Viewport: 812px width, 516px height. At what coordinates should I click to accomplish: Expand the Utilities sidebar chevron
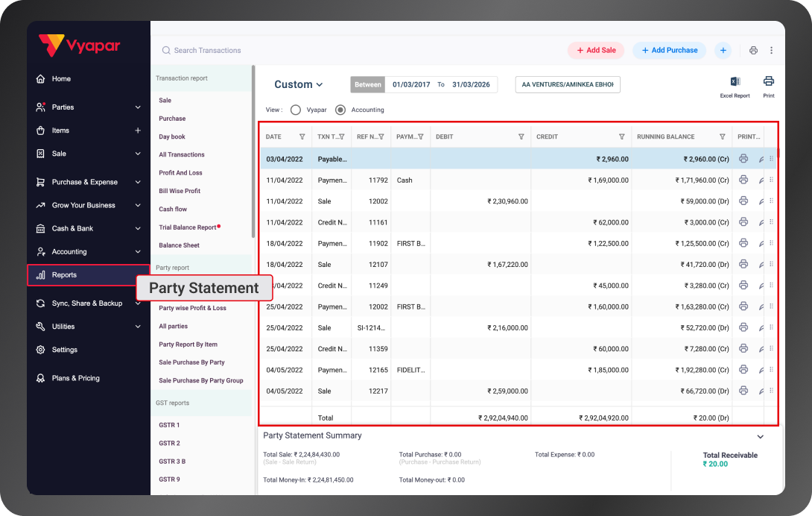(138, 327)
